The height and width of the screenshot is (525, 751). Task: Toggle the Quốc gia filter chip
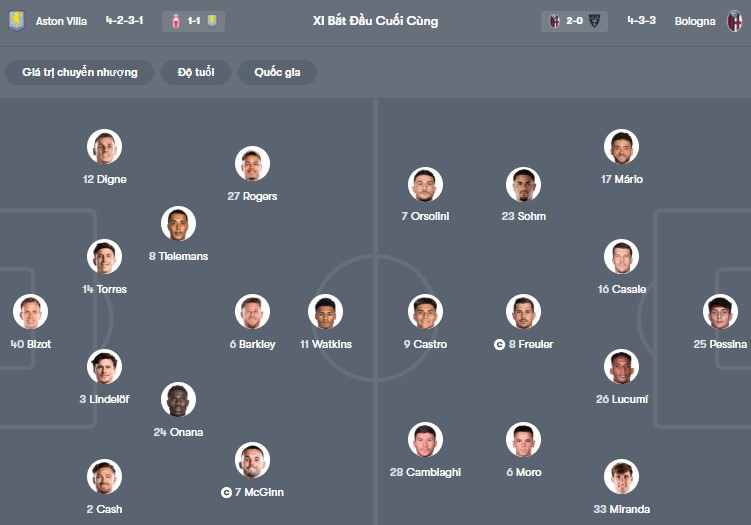pyautogui.click(x=277, y=72)
